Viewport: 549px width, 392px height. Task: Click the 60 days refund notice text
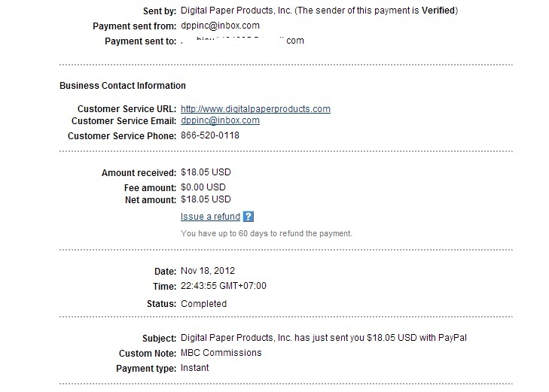[267, 233]
